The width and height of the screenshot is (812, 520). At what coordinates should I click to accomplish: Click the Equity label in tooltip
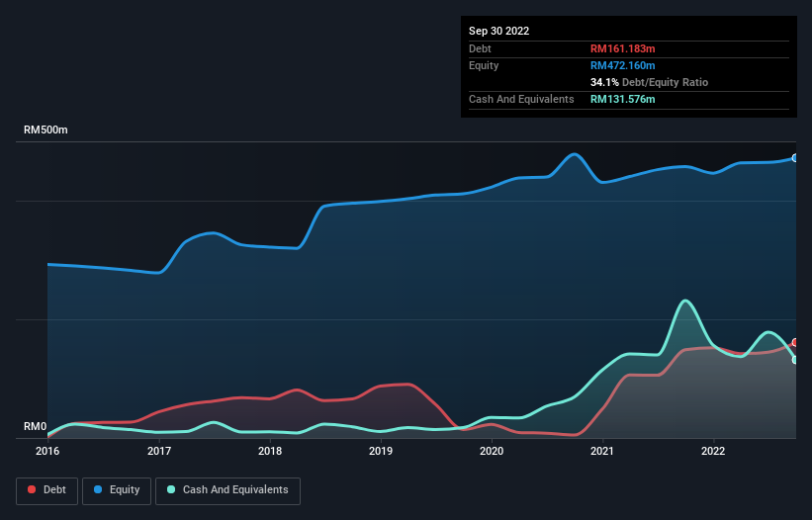coord(484,65)
